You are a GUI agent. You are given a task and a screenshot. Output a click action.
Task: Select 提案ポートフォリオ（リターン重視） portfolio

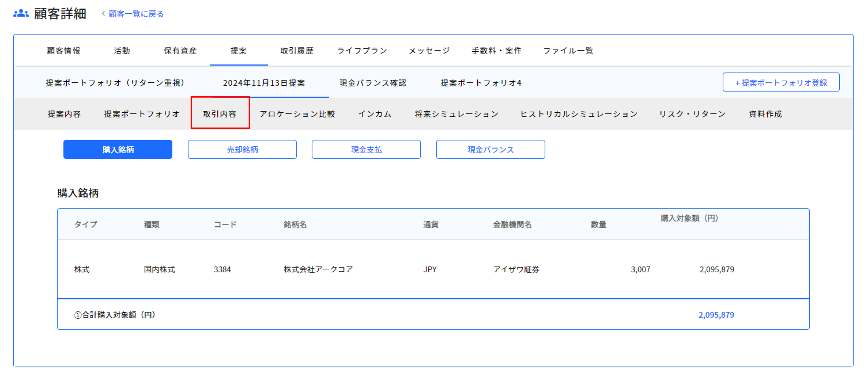coord(116,83)
